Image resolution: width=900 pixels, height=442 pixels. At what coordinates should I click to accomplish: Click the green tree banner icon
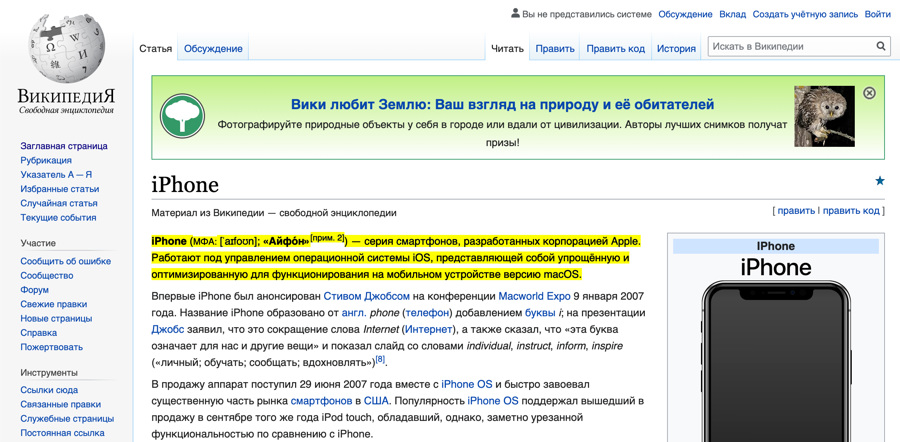[182, 115]
